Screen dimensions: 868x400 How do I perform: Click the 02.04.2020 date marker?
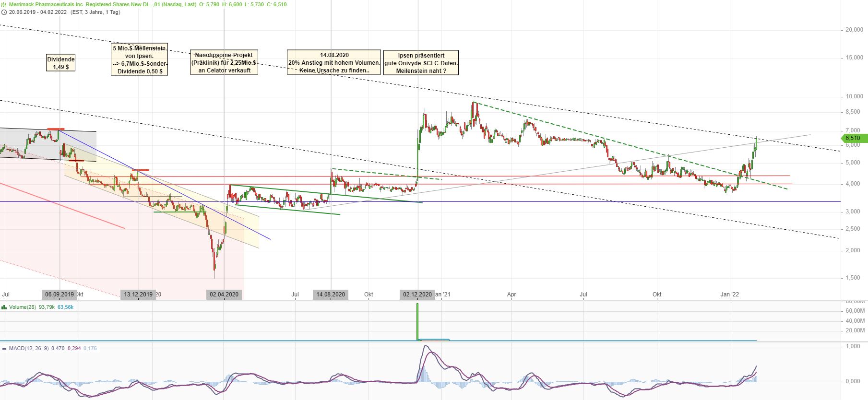click(x=224, y=294)
